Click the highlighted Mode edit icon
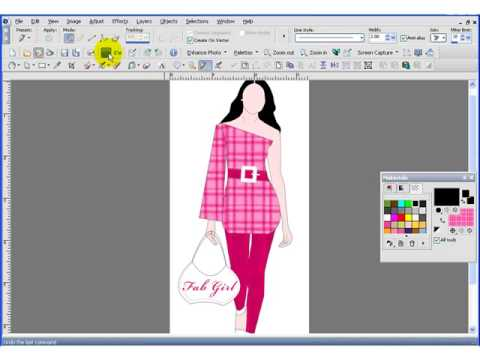 pos(69,38)
